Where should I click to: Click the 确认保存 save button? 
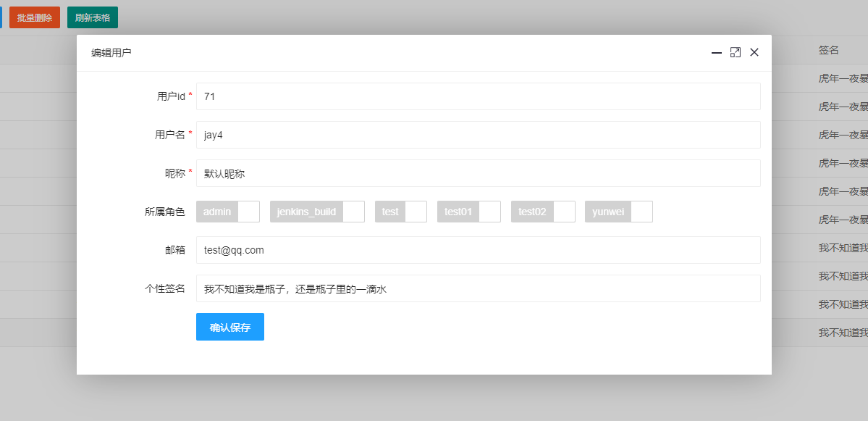point(229,327)
